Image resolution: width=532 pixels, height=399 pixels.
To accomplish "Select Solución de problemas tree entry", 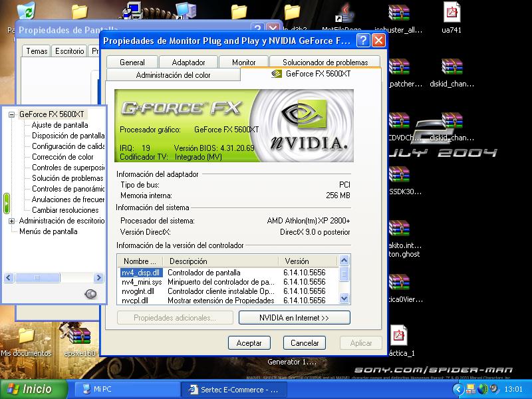I will point(68,178).
